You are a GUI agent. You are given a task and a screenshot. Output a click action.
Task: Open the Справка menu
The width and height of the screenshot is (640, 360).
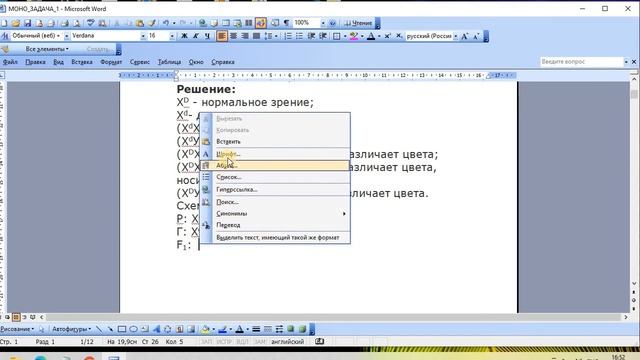[223, 62]
